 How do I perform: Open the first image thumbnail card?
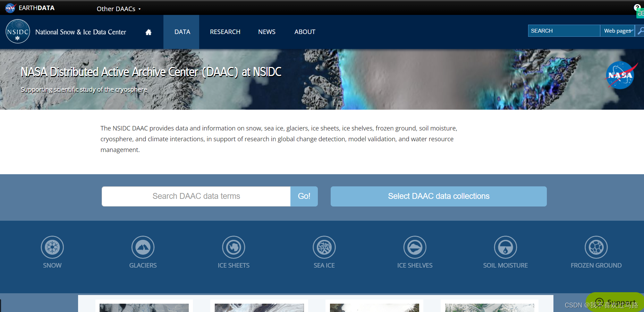tap(144, 306)
